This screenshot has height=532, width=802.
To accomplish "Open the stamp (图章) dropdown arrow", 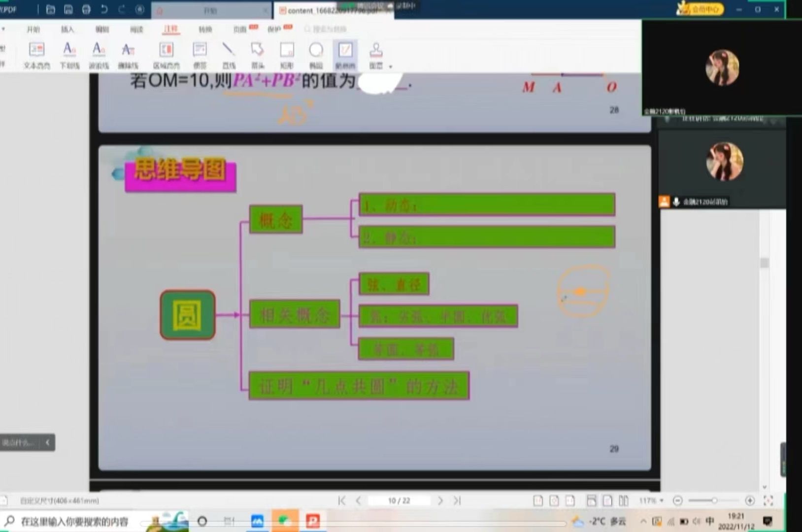I will point(391,66).
